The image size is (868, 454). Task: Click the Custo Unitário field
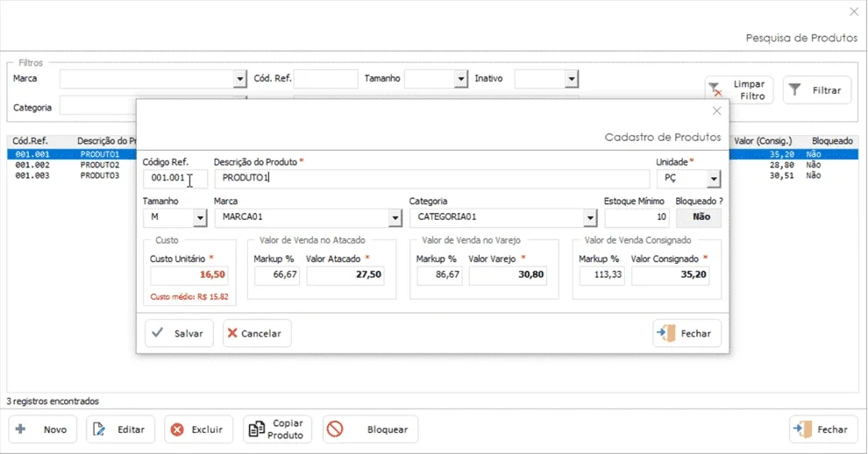189,274
